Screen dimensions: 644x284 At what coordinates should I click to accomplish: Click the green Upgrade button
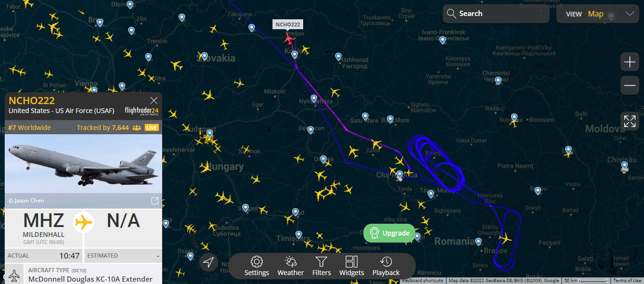click(389, 233)
